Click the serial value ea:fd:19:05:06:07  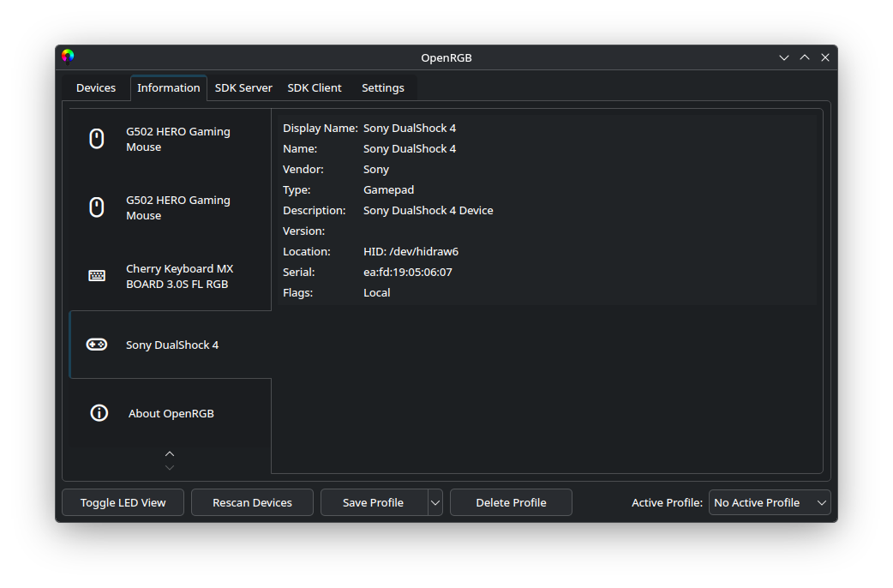(408, 273)
